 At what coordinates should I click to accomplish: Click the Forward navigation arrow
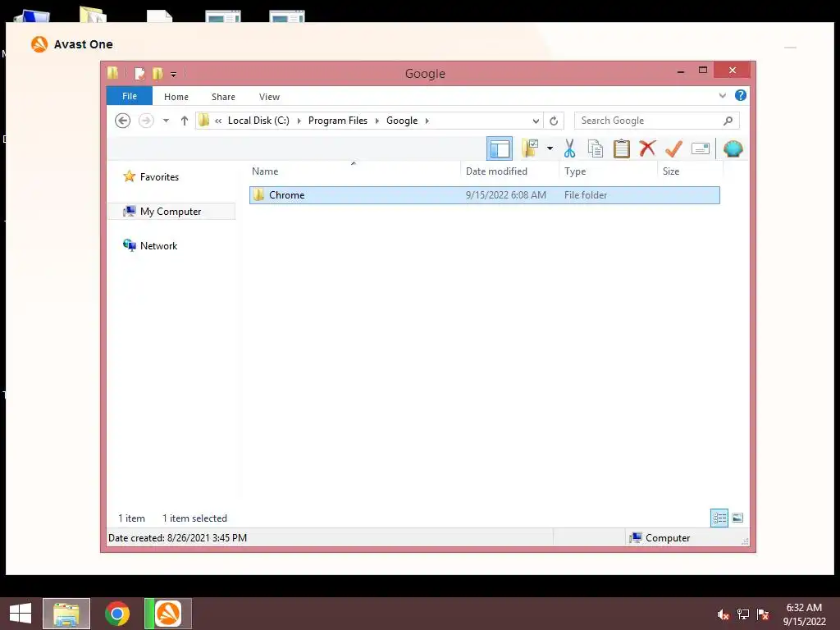(146, 121)
